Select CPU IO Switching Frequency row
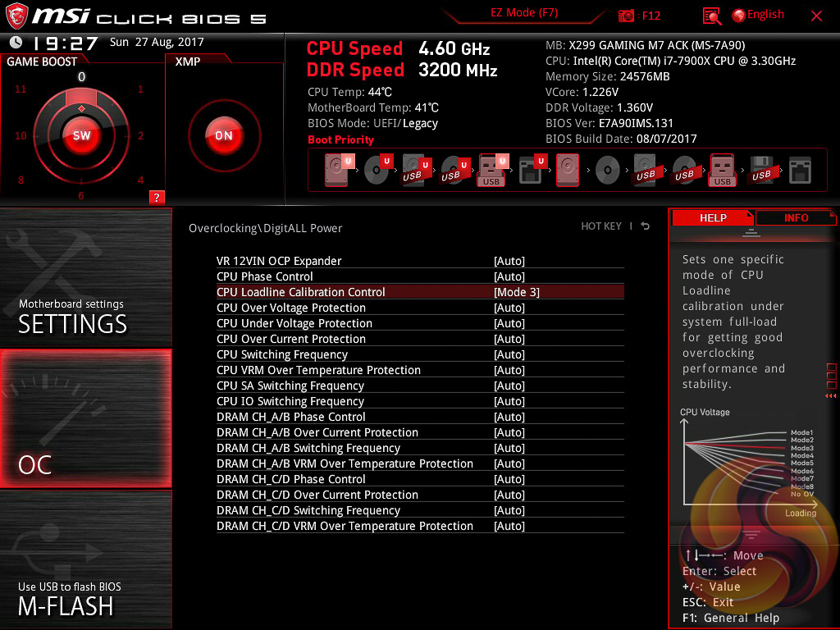 click(420, 401)
